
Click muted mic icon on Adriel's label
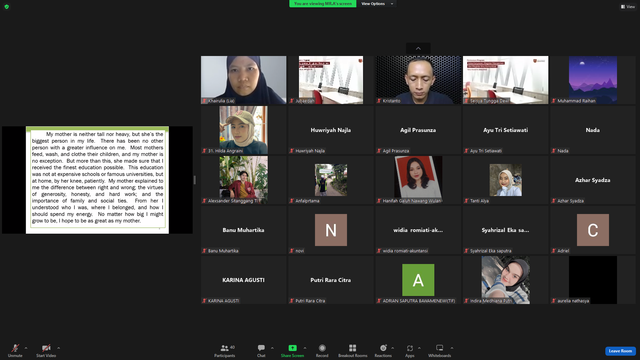tap(554, 251)
